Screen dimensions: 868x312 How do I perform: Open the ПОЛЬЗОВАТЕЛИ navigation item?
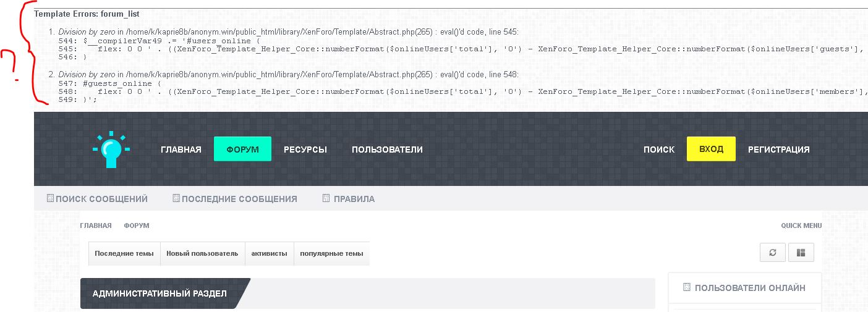tap(387, 150)
